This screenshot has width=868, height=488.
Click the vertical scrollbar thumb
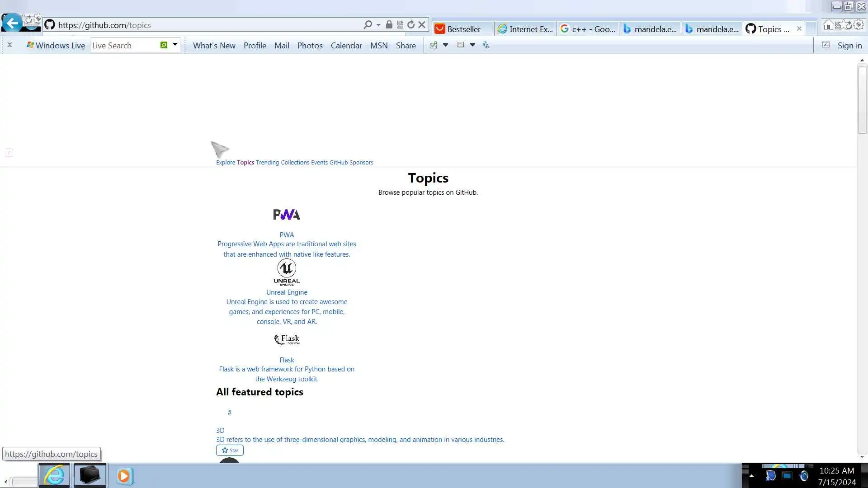click(x=862, y=99)
